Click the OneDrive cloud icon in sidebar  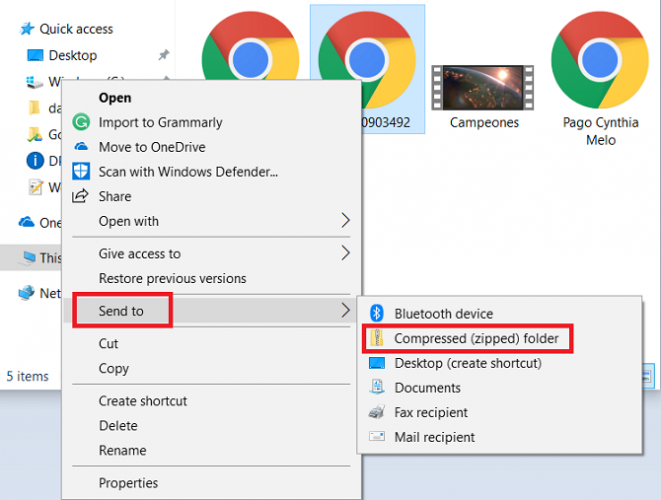coord(27,222)
